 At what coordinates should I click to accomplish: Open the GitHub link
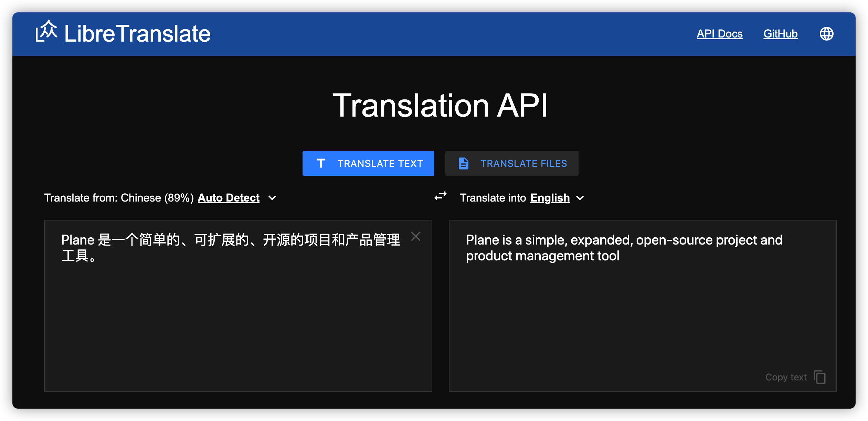[780, 34]
